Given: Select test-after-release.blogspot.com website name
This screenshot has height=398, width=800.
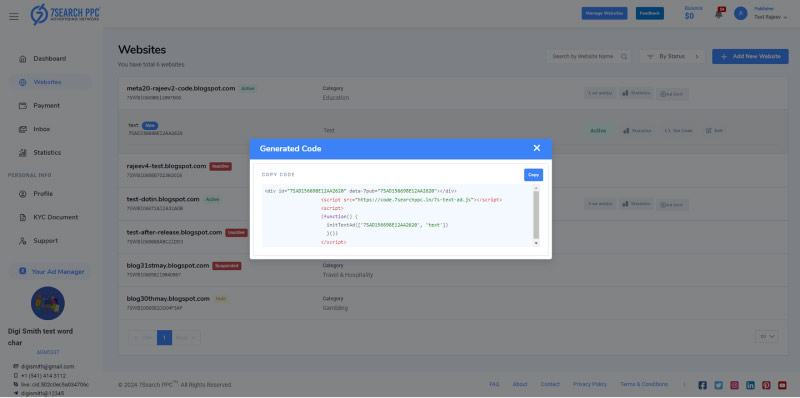Looking at the screenshot, I should pyautogui.click(x=174, y=232).
